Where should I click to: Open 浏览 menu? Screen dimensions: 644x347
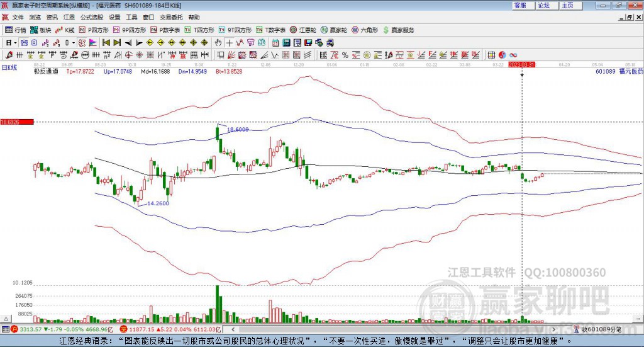pyautogui.click(x=35, y=17)
